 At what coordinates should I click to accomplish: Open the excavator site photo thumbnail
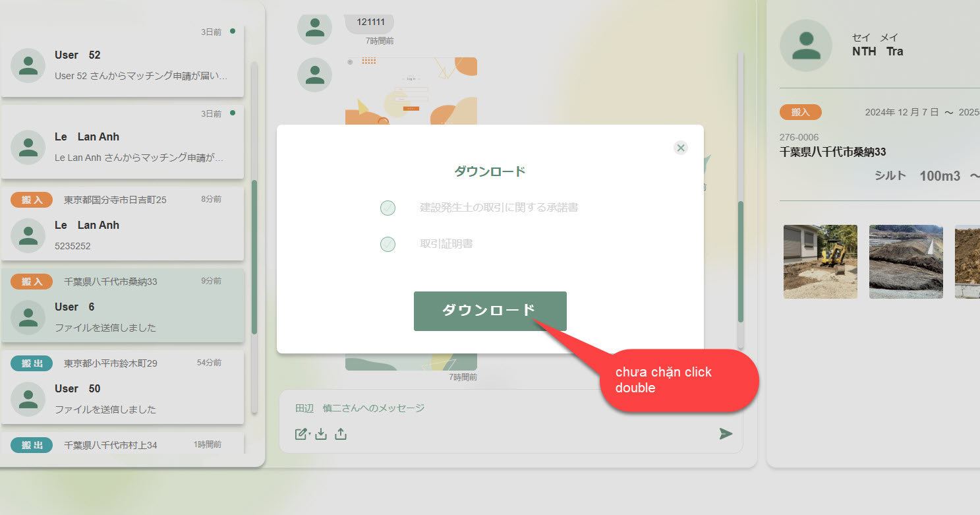point(820,262)
